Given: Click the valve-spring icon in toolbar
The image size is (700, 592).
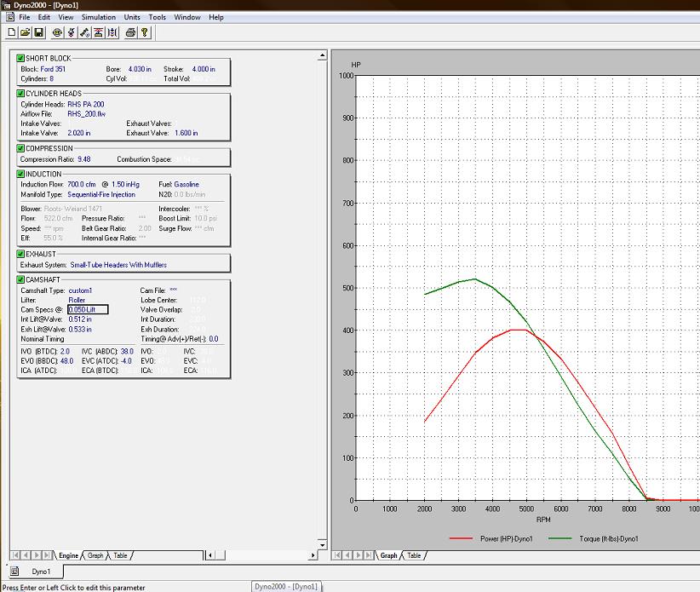Looking at the screenshot, I should pos(112,32).
